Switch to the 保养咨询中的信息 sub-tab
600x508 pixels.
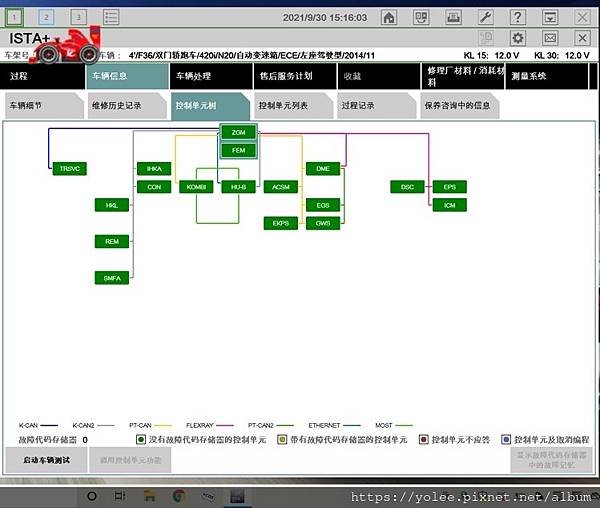459,106
